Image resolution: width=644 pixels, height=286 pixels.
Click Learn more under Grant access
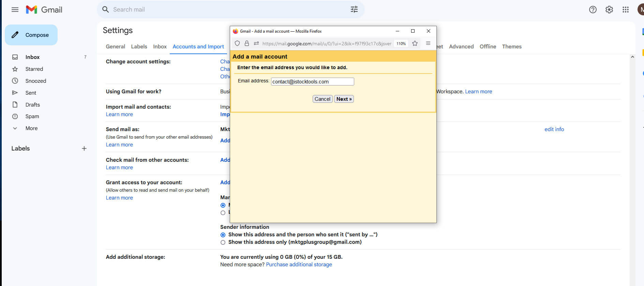click(x=119, y=198)
